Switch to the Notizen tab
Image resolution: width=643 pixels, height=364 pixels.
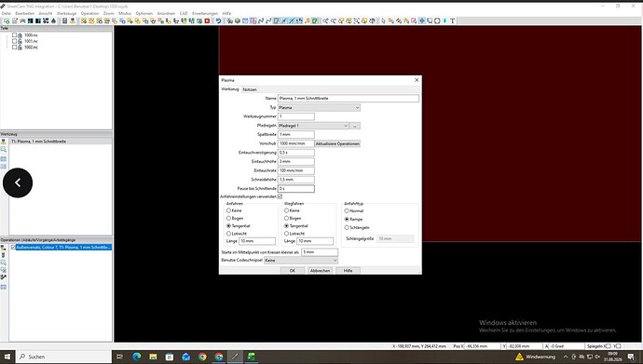[x=250, y=89]
